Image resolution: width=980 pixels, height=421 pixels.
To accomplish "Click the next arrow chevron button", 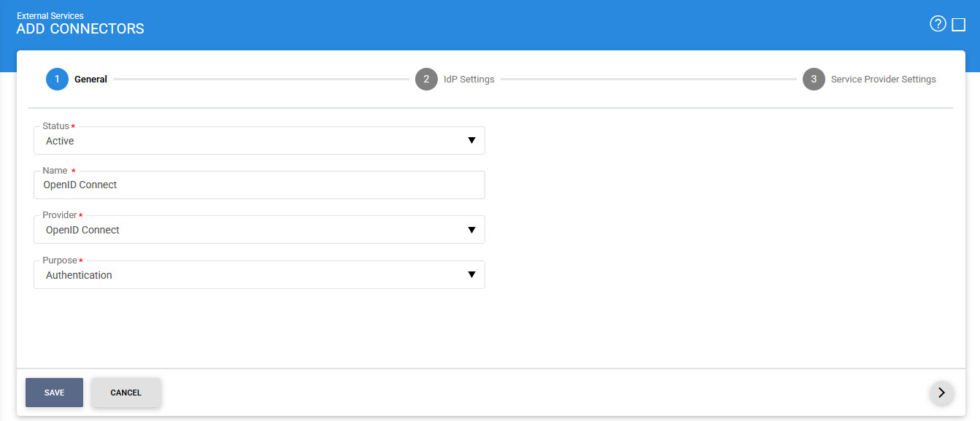I will click(941, 393).
